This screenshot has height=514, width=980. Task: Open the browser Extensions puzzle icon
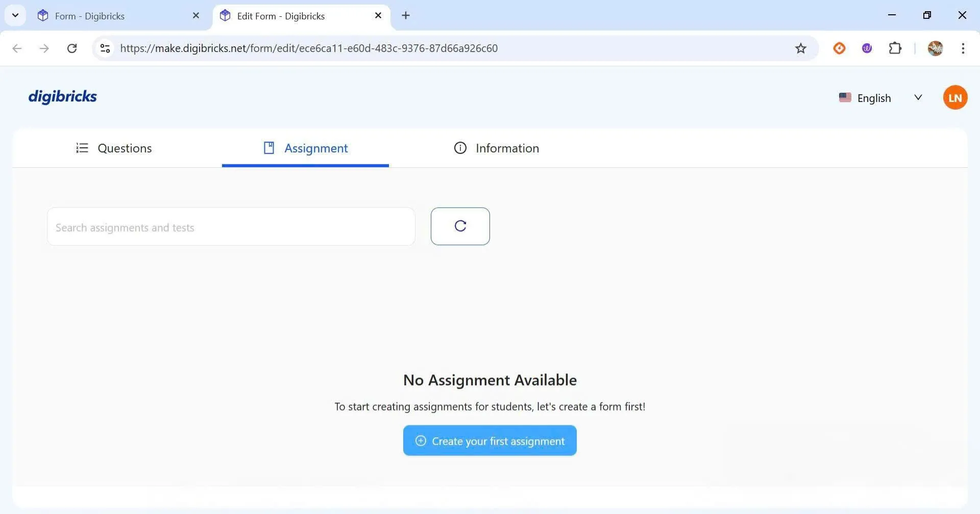coord(895,48)
